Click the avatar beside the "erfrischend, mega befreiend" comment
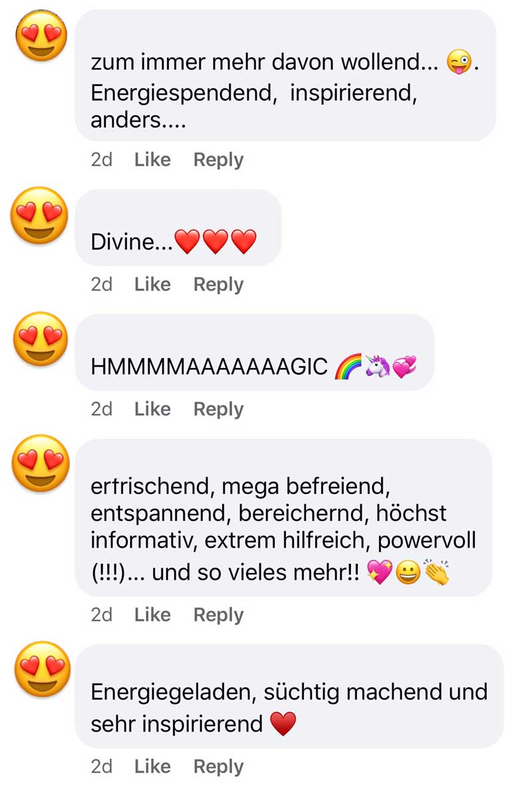This screenshot has width=532, height=786. tap(41, 463)
